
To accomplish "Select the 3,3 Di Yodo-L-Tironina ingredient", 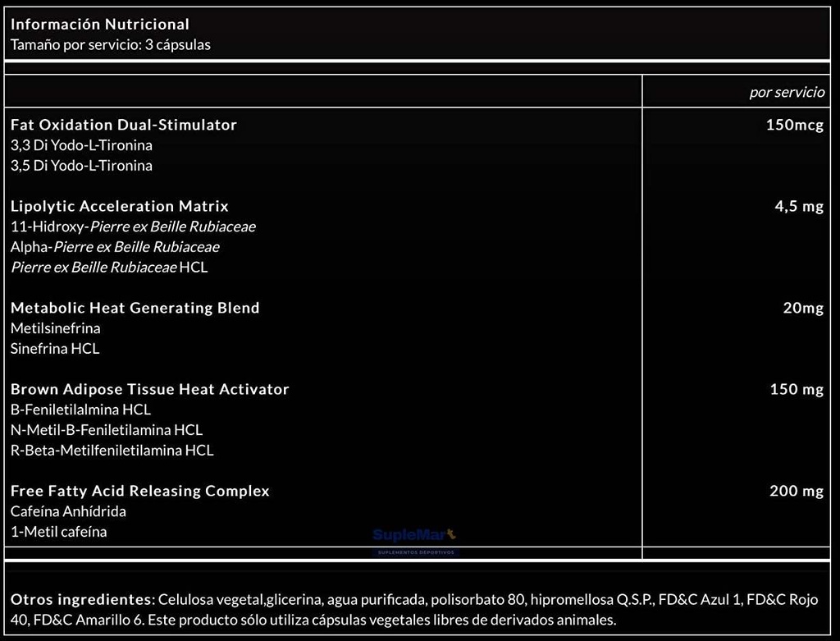I will click(81, 145).
